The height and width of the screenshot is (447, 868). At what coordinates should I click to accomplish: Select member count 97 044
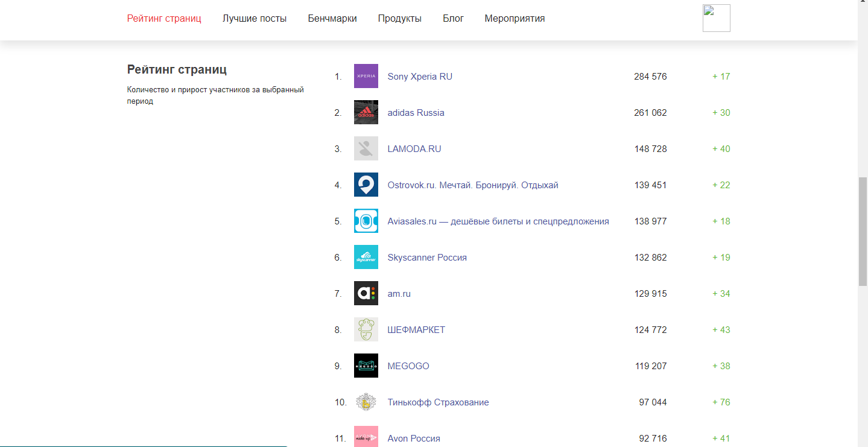[653, 402]
